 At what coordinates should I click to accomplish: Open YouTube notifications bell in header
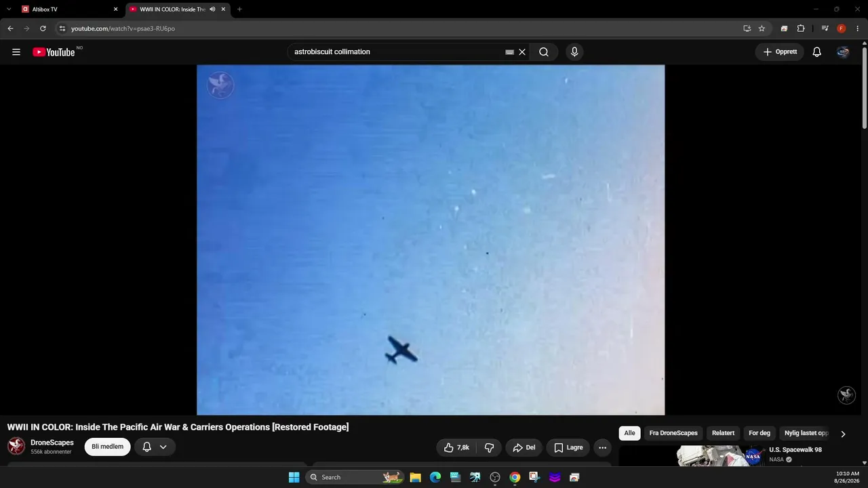coord(817,52)
